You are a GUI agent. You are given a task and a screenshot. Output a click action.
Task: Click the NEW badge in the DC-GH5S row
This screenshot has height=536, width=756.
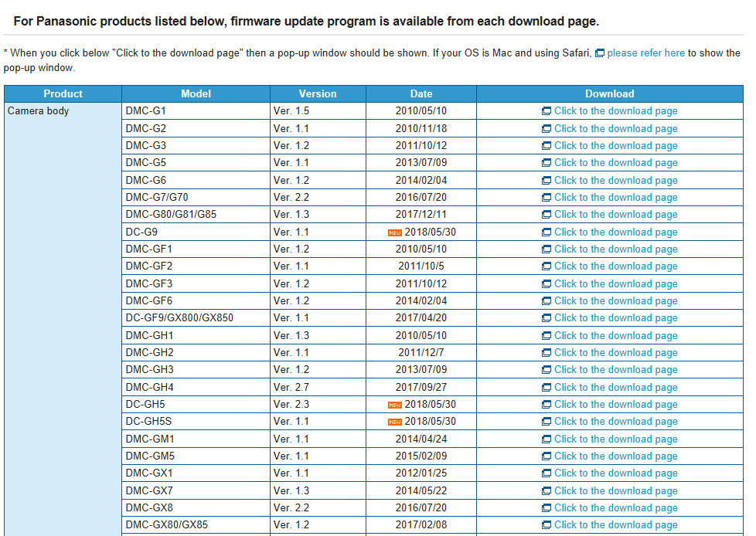pos(395,422)
